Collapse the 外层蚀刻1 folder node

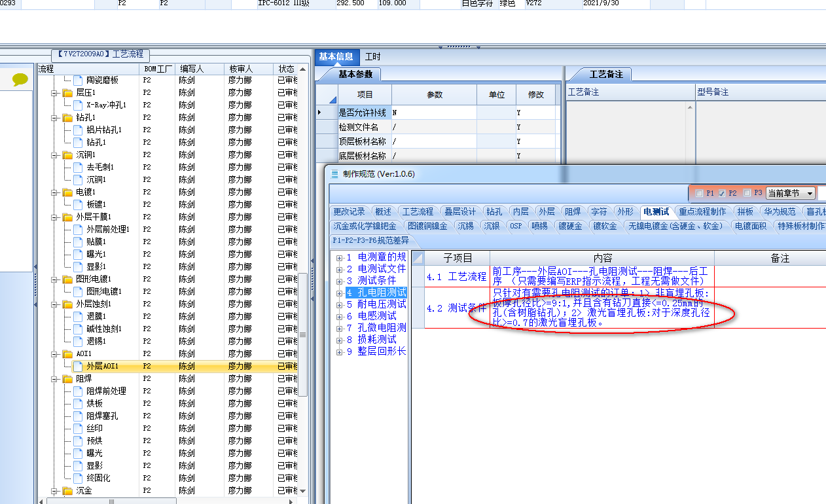coord(55,304)
